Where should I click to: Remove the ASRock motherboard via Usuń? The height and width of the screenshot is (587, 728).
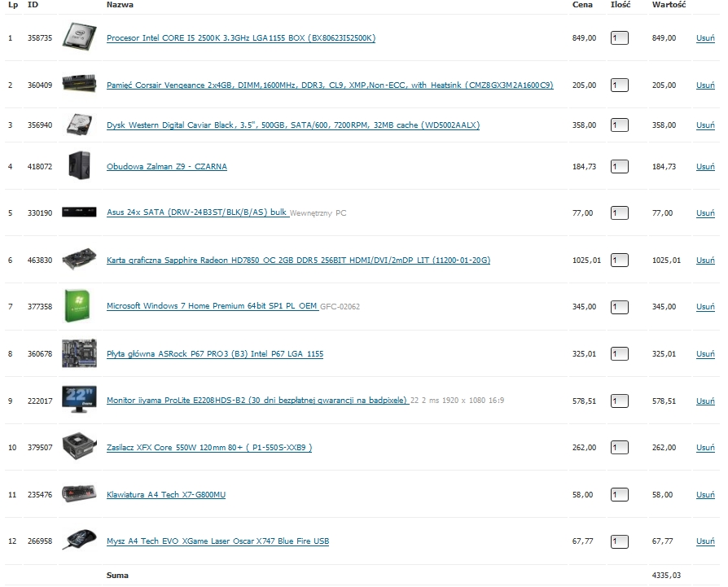[x=705, y=354]
